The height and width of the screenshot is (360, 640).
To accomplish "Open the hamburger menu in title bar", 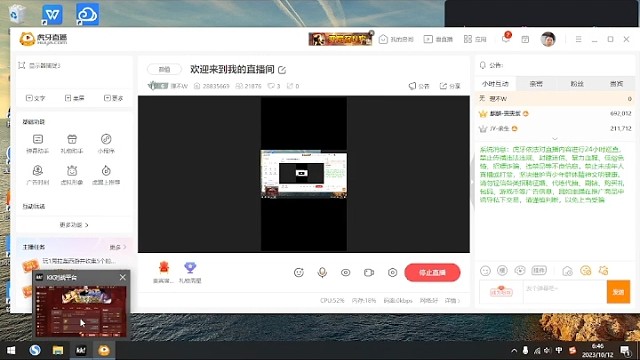I will pos(578,39).
